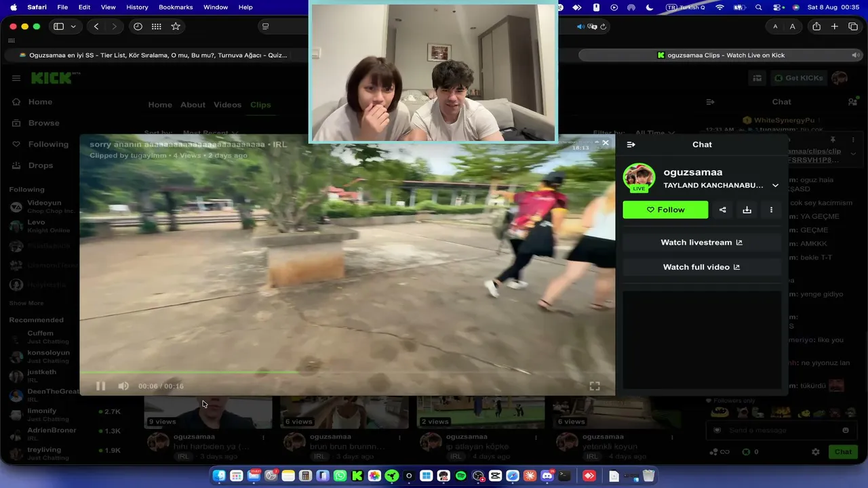Screen dimensions: 868x488
Task: Open the Turkish Q input source menu
Action: point(686,7)
